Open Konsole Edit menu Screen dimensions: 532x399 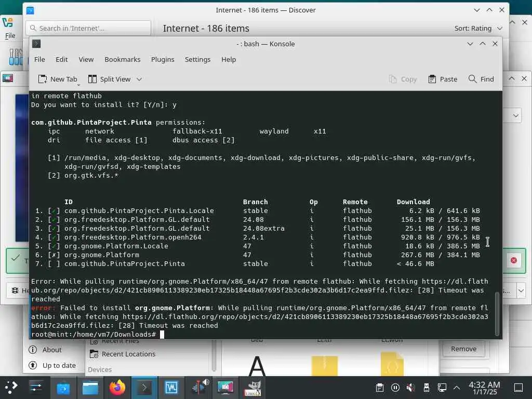click(x=62, y=59)
